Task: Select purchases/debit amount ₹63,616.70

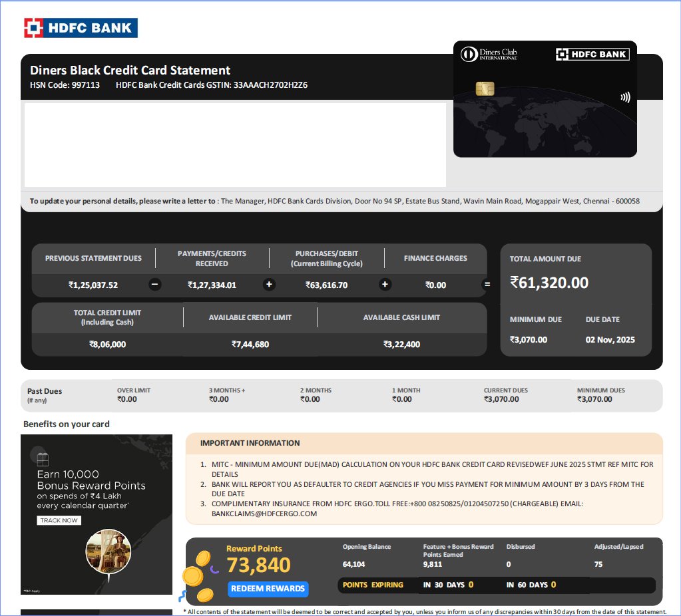Action: tap(327, 285)
